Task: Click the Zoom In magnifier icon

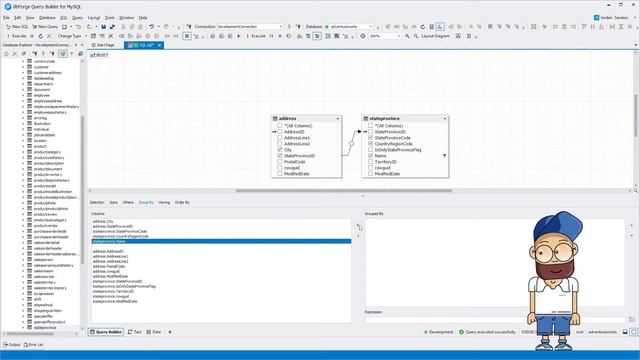Action: coord(407,36)
